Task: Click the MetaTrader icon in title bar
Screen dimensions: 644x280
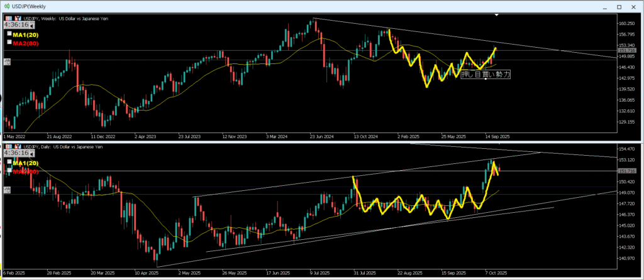Action: [6, 6]
